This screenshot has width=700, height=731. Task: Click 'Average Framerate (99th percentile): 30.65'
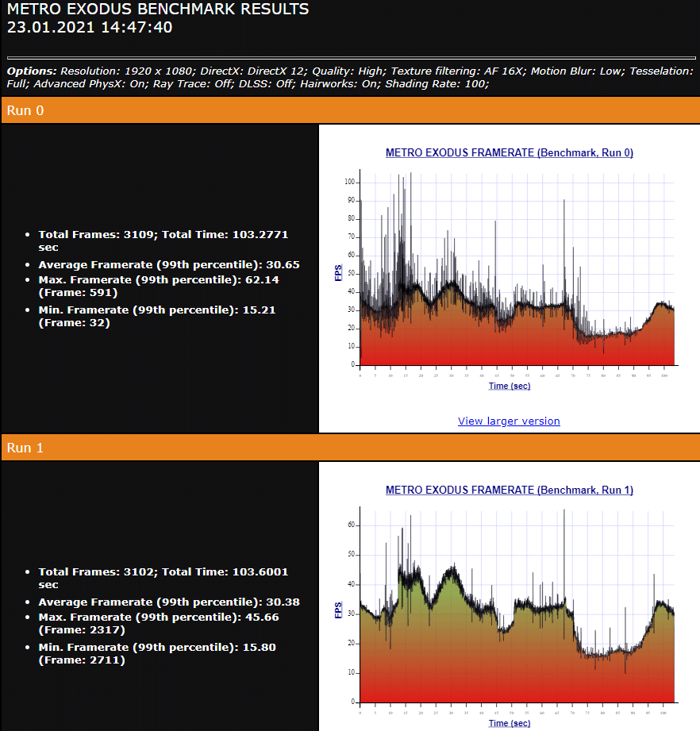point(169,265)
